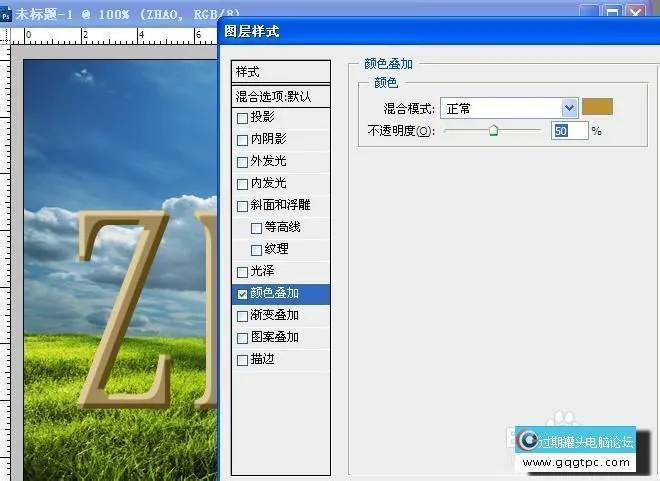The height and width of the screenshot is (481, 660).
Task: Select the 描边 row label
Action: 262,359
